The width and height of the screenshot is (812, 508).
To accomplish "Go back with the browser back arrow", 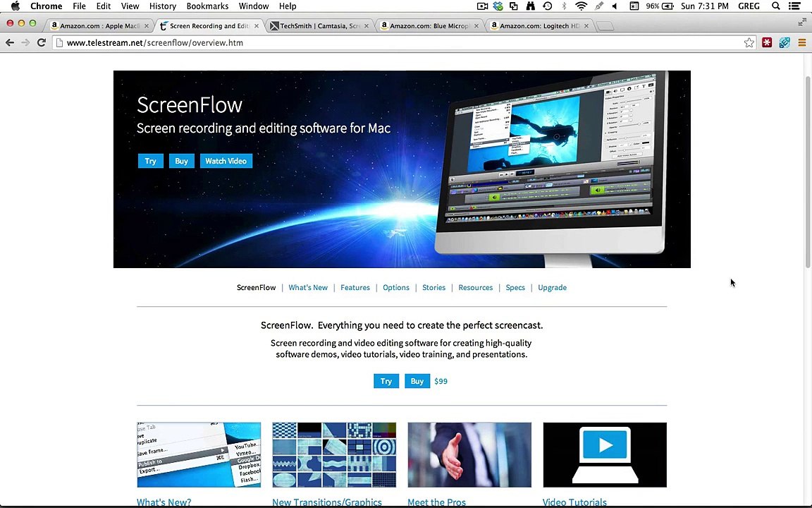I will coord(10,42).
